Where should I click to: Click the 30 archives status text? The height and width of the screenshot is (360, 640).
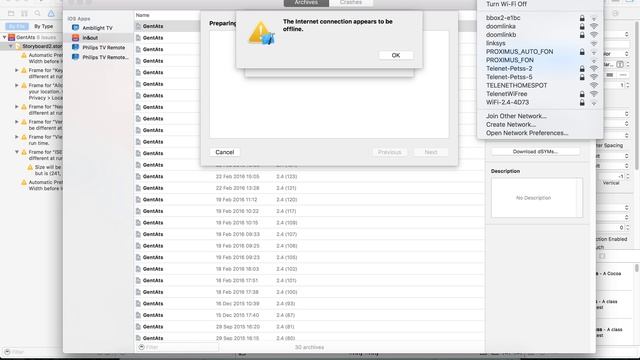(x=309, y=347)
